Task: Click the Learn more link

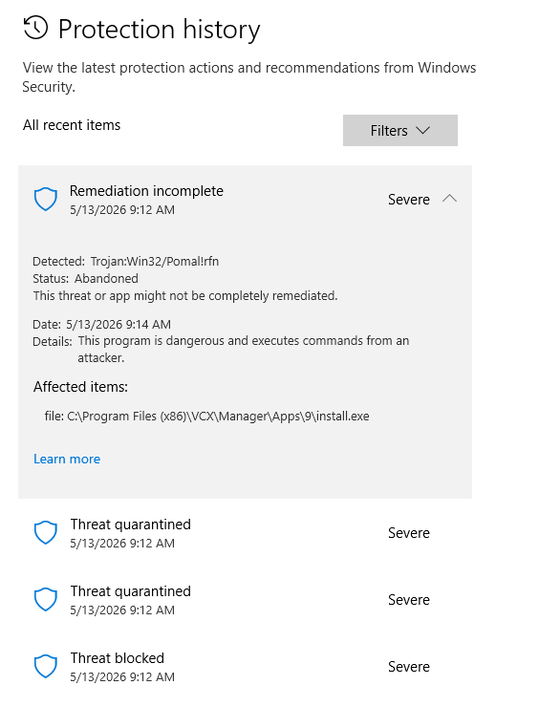Action: coord(67,459)
